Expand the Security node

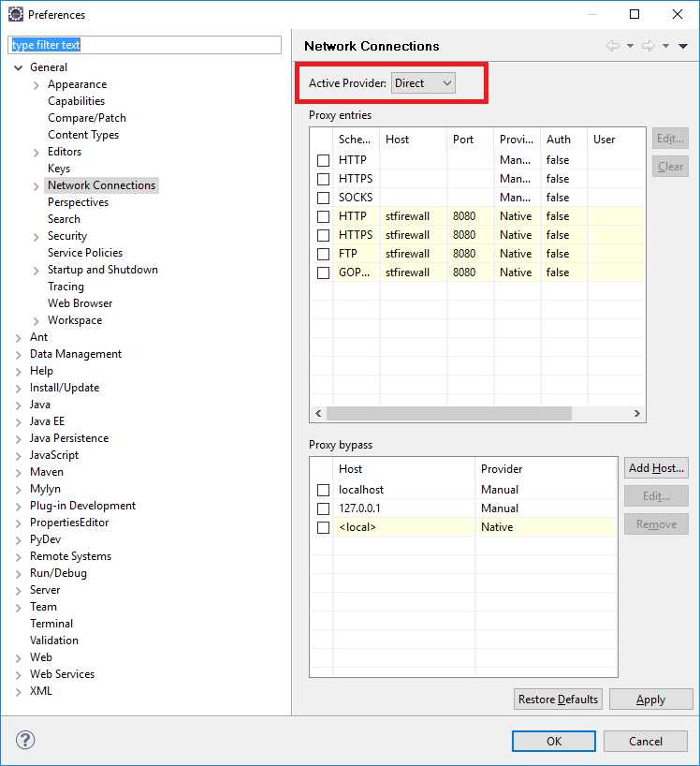pos(36,238)
